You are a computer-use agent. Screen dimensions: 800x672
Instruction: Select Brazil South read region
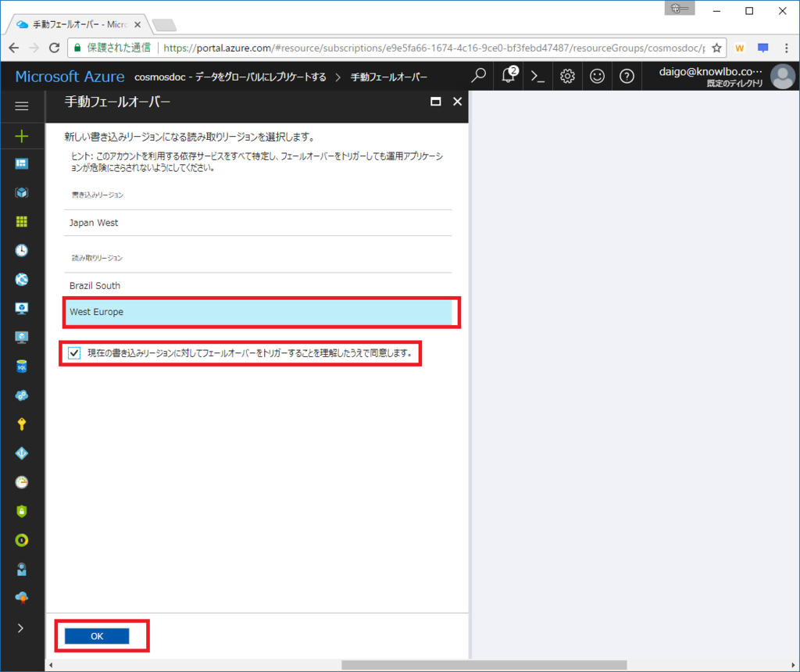[x=258, y=286]
